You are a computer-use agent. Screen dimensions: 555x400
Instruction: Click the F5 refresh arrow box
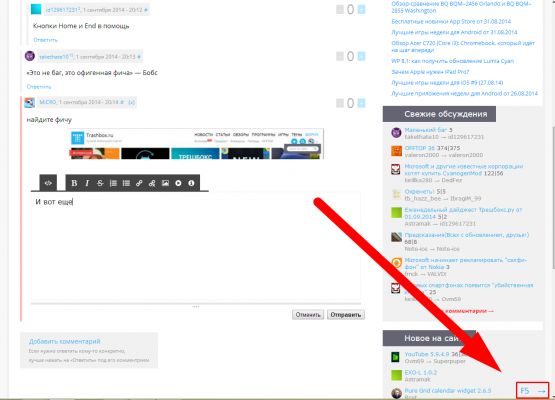point(532,391)
